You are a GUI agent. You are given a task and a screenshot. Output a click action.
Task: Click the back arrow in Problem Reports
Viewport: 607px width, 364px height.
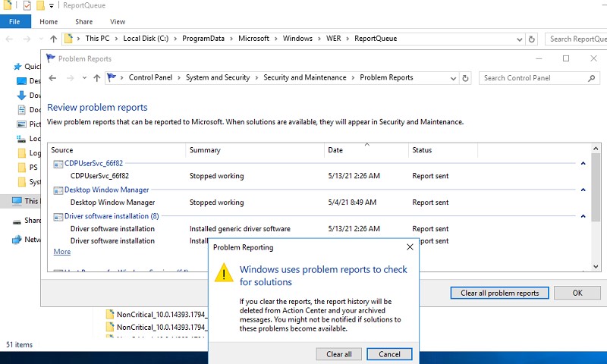(x=52, y=78)
